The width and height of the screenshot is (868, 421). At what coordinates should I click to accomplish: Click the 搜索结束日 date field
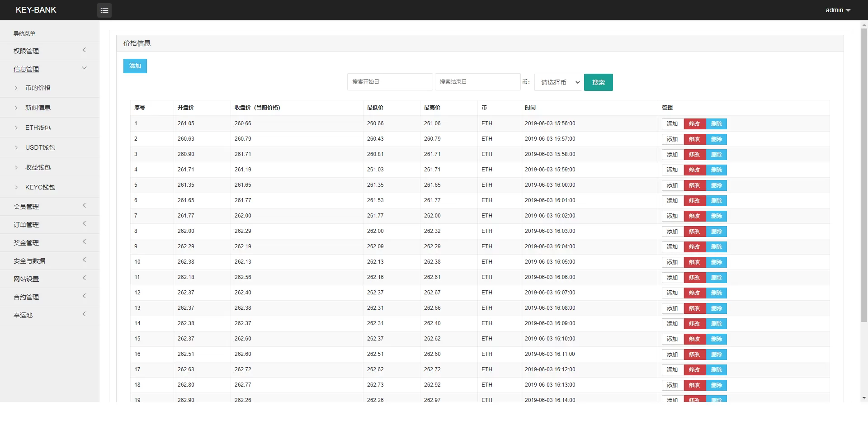[477, 82]
